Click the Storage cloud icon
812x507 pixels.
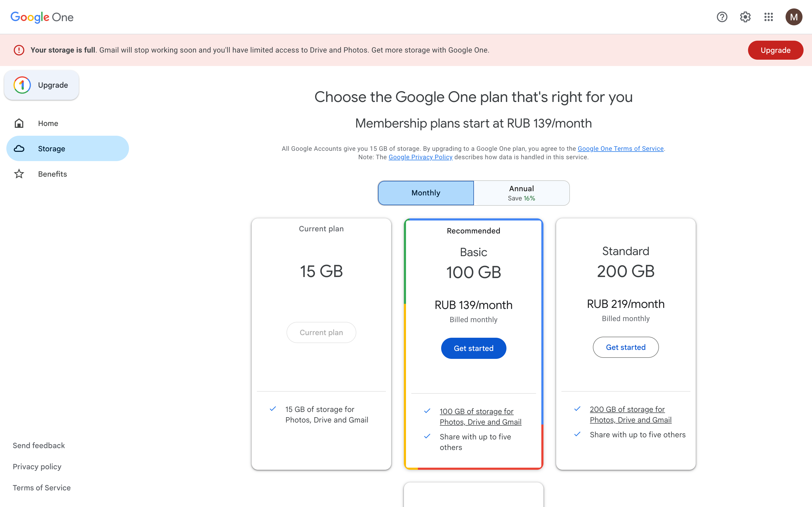(19, 149)
